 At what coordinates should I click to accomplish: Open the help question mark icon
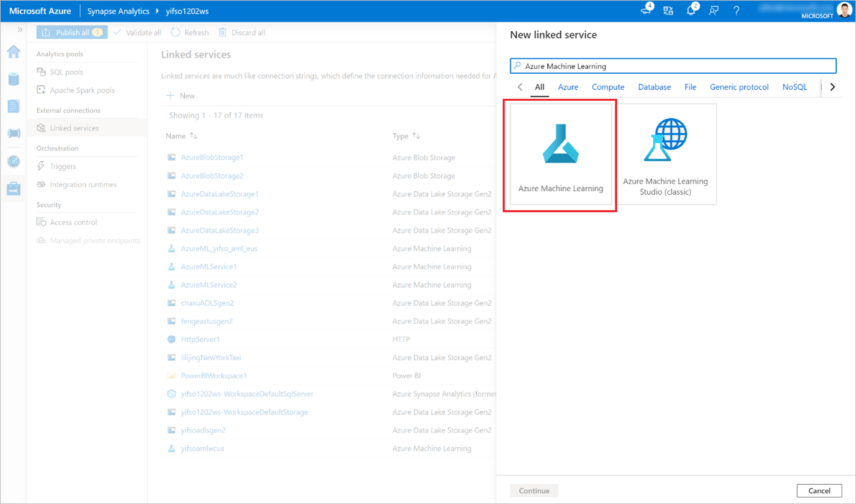(736, 11)
